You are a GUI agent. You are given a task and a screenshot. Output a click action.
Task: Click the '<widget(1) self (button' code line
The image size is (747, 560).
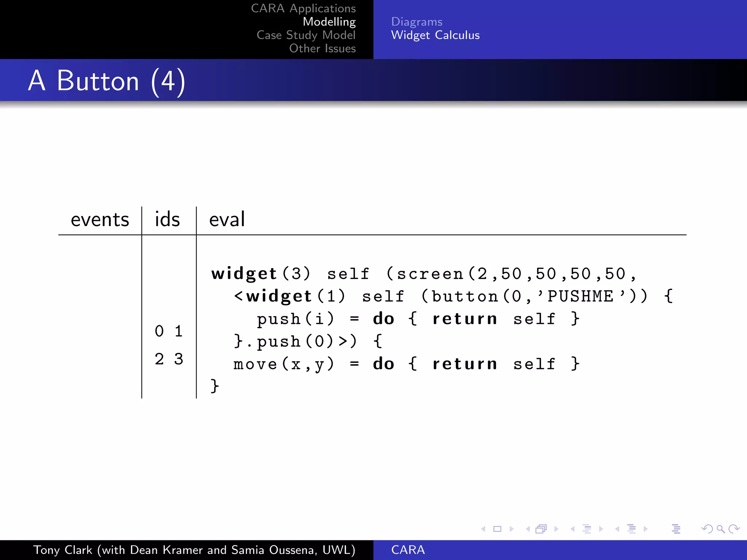pos(453,296)
